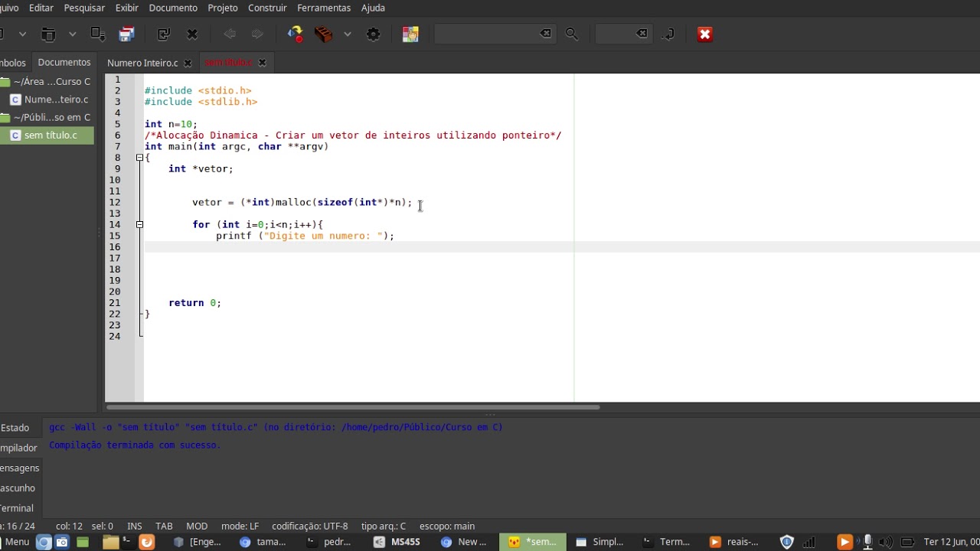Viewport: 980px width, 551px height.
Task: Click the jump to line icon
Action: click(668, 34)
